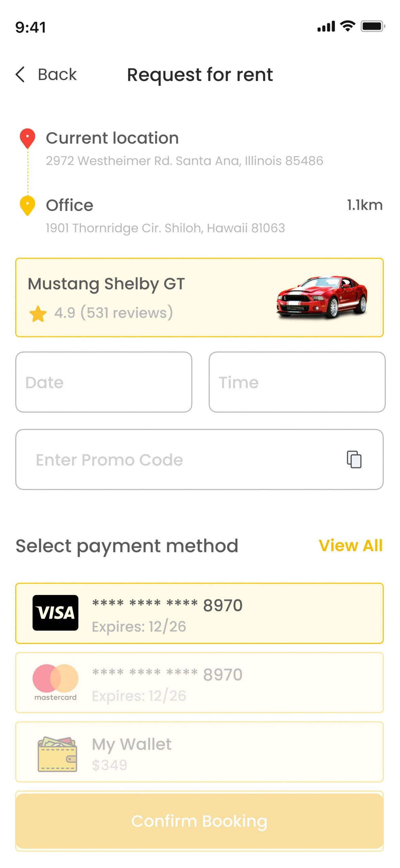
Task: Click the wallet icon
Action: [x=57, y=754]
